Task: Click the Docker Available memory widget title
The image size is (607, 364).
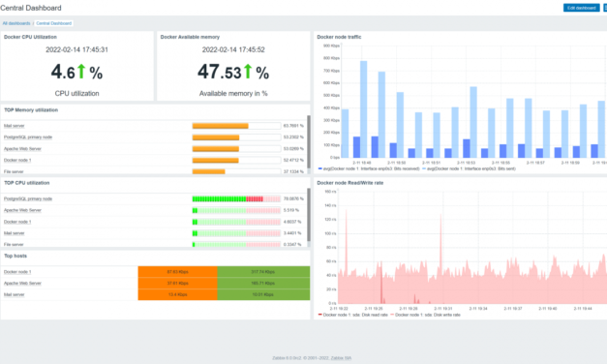Action: (190, 37)
